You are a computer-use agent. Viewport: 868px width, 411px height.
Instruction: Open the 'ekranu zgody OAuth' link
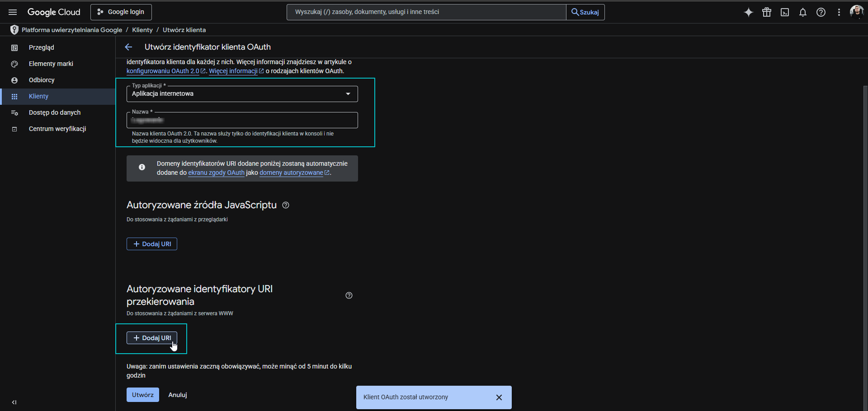(x=216, y=173)
